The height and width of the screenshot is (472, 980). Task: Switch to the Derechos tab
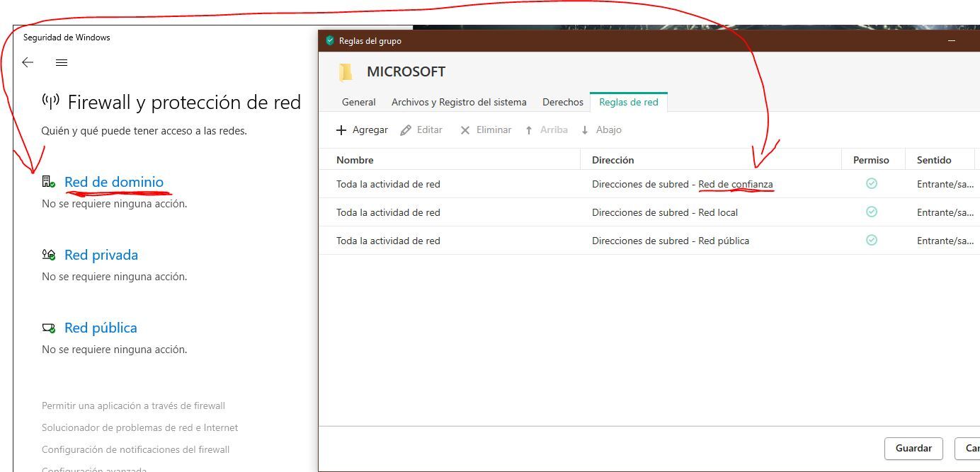563,102
